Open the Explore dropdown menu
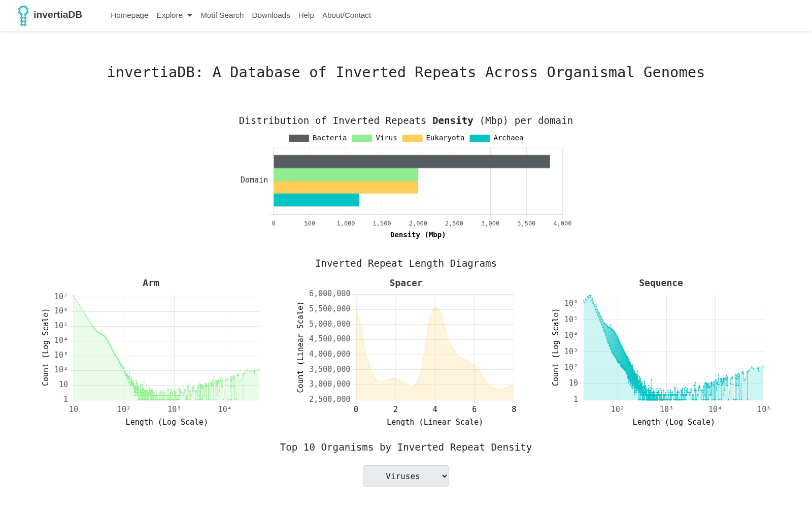This screenshot has height=508, width=812. [174, 15]
